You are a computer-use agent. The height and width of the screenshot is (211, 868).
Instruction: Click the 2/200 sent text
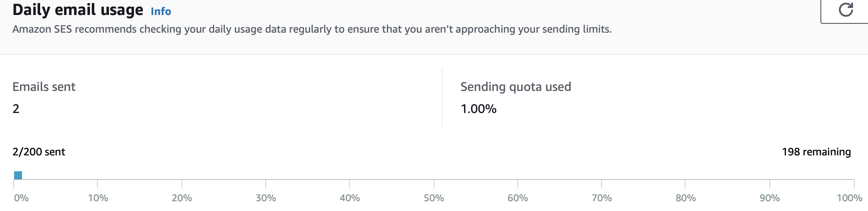pyautogui.click(x=39, y=152)
